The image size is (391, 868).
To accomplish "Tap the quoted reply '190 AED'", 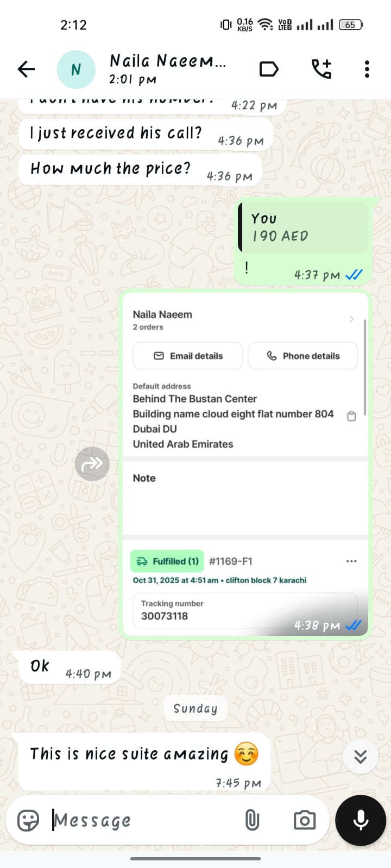I will pyautogui.click(x=304, y=227).
